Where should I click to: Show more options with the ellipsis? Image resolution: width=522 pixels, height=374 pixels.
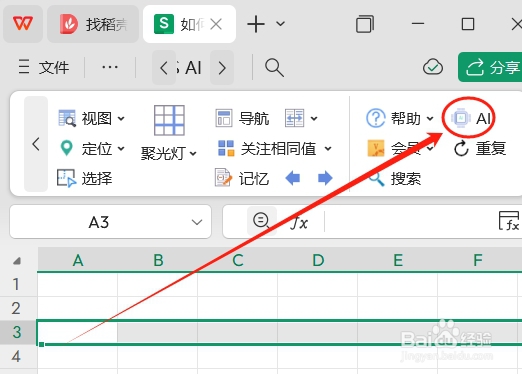tap(110, 67)
